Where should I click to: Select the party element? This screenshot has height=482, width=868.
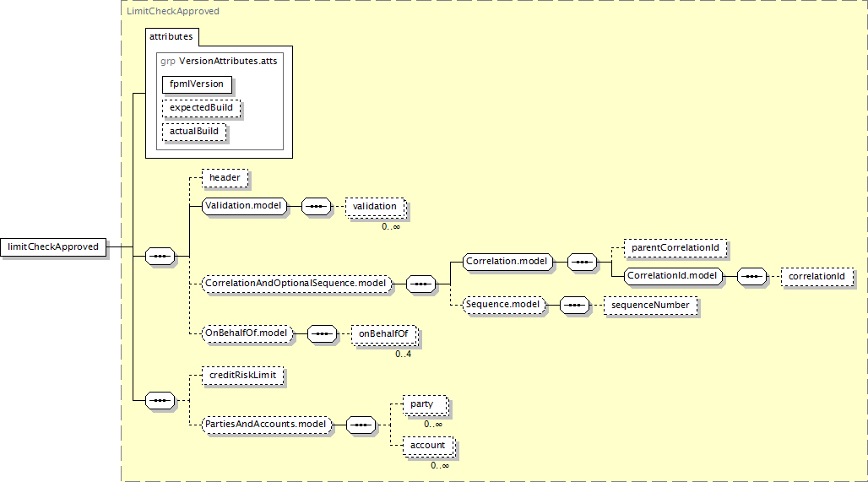click(x=424, y=404)
